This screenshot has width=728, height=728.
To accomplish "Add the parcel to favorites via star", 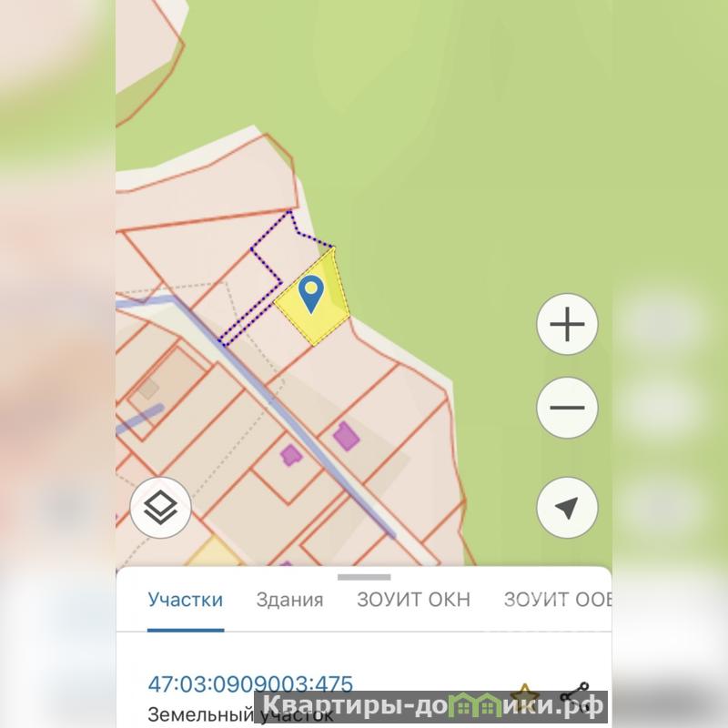I will point(525,695).
